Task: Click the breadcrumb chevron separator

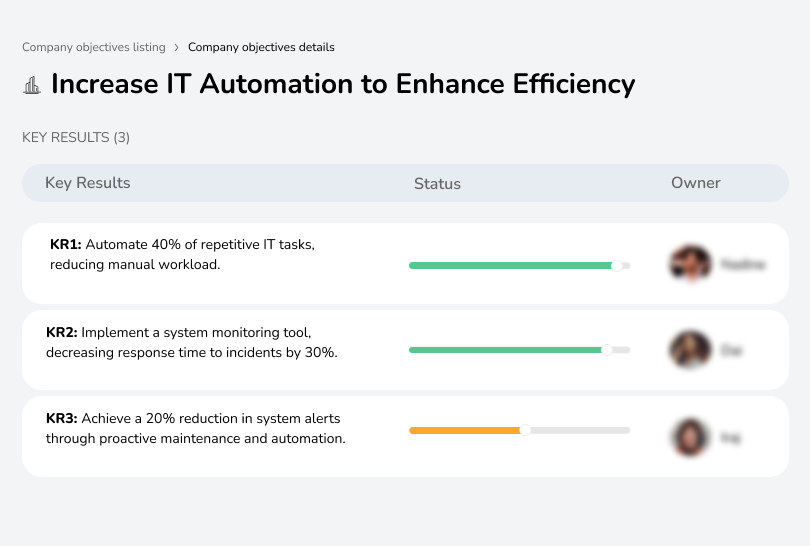Action: (x=176, y=48)
